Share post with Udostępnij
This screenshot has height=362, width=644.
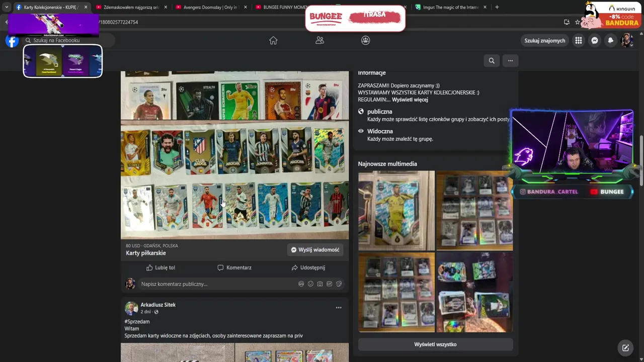(x=308, y=268)
